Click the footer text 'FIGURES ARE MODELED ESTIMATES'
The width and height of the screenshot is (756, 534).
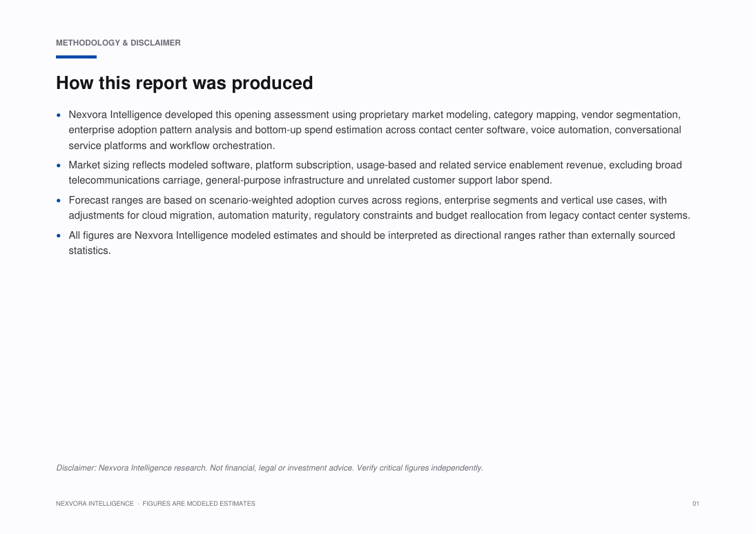[199, 504]
